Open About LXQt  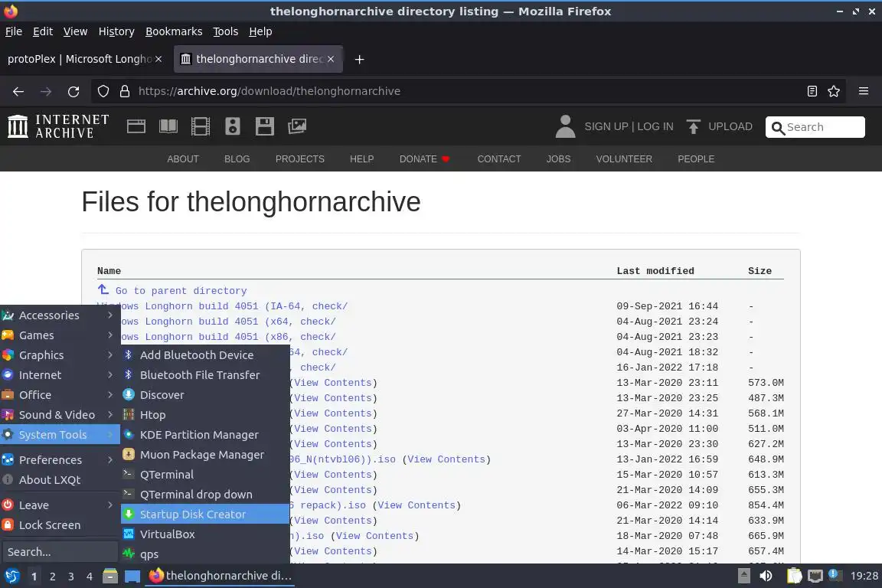(60, 480)
